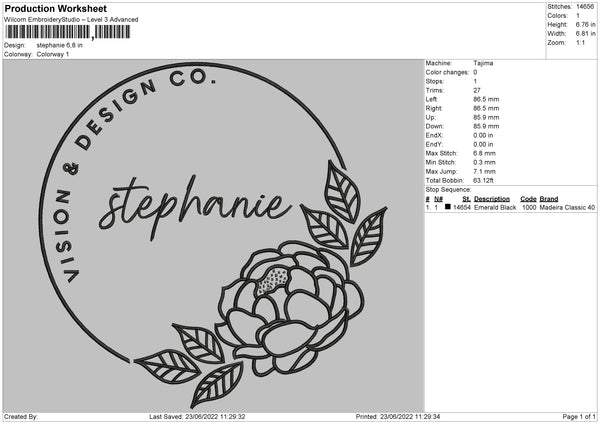Click the Code column header

(528, 199)
